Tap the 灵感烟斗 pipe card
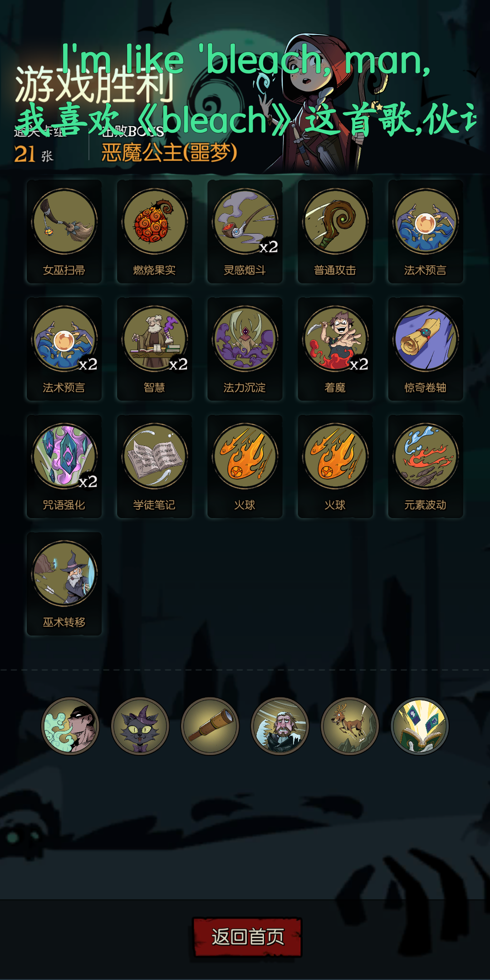The image size is (490, 980). [245, 231]
